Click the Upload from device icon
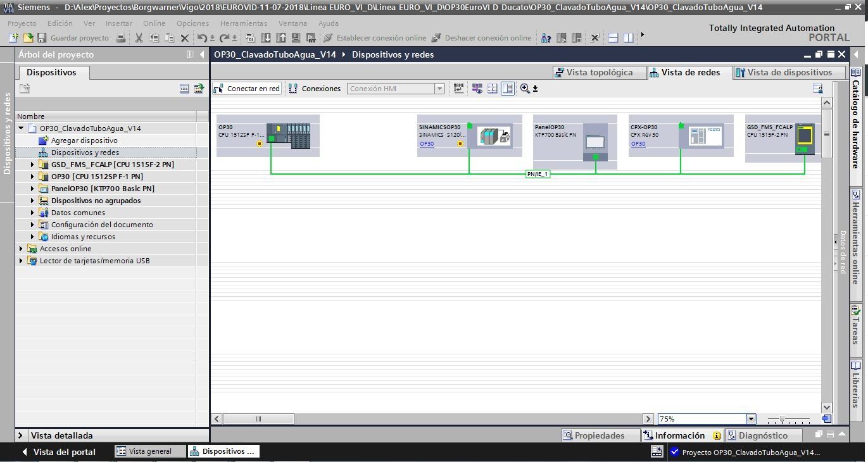This screenshot has width=868, height=462. pyautogui.click(x=280, y=38)
